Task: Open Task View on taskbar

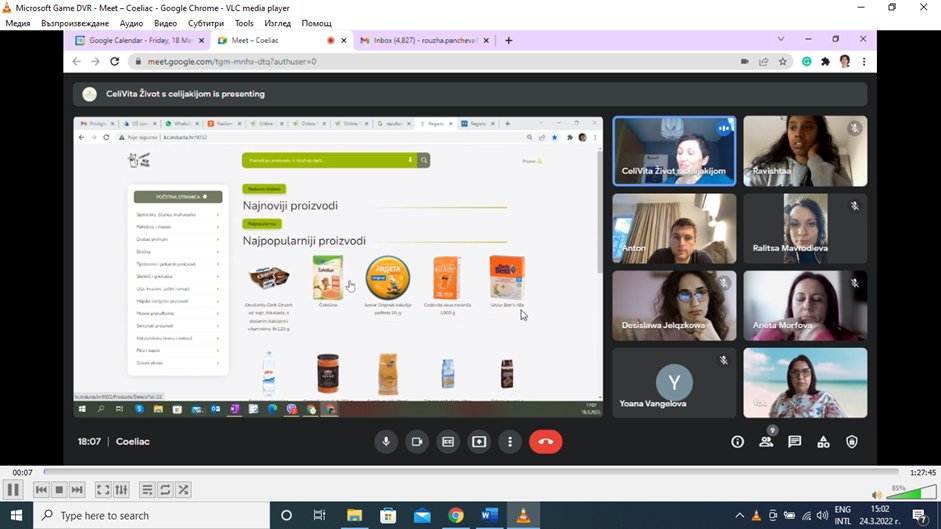Action: click(x=319, y=515)
